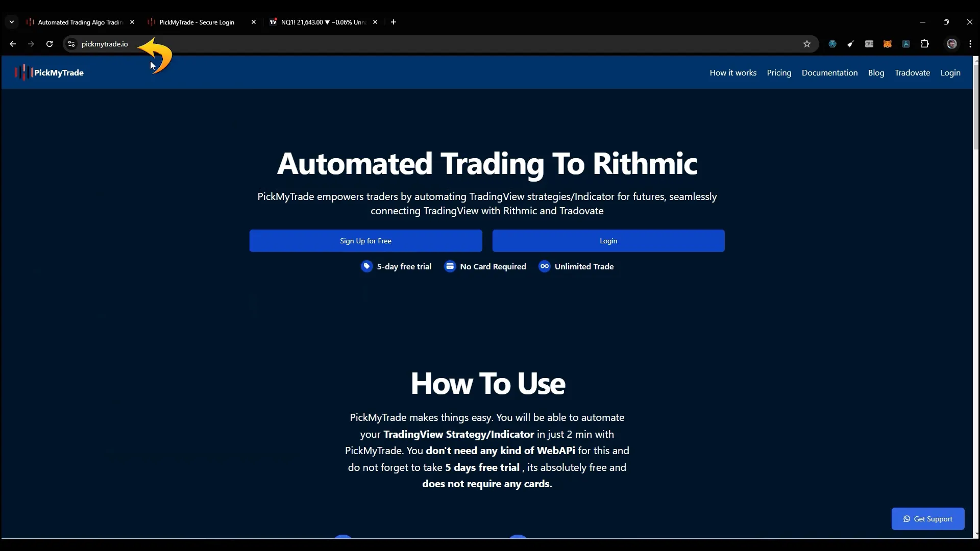Click the Documentation navigation link
The height and width of the screenshot is (551, 980).
[x=830, y=72]
